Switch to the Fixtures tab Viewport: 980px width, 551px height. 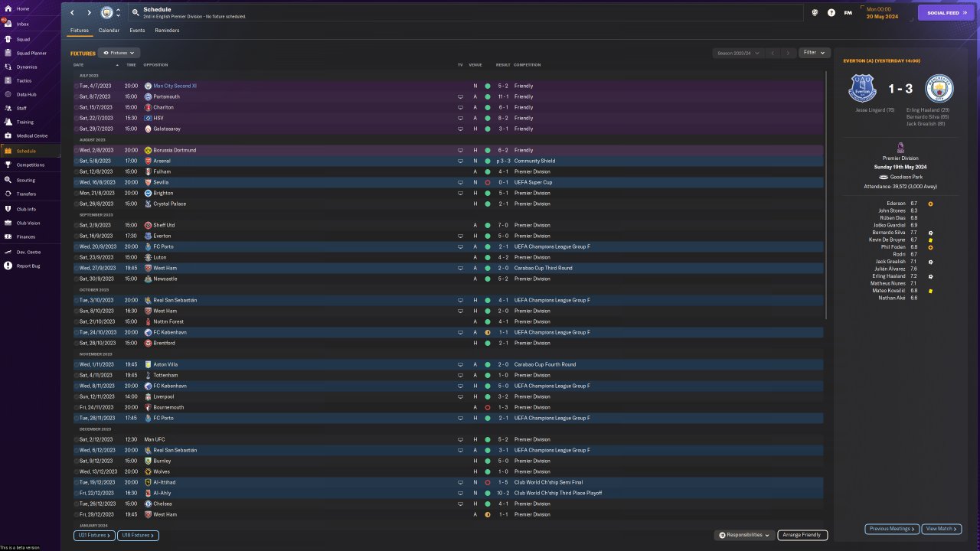(80, 31)
